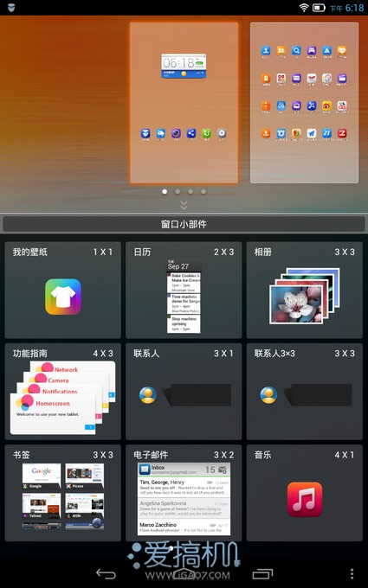
Task: Tap the blue cloud weather dock icon
Action: (161, 133)
